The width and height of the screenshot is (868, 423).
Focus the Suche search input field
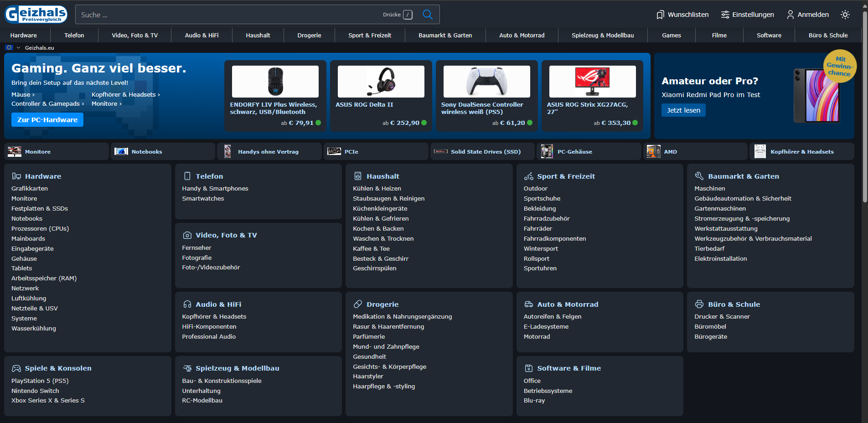228,15
